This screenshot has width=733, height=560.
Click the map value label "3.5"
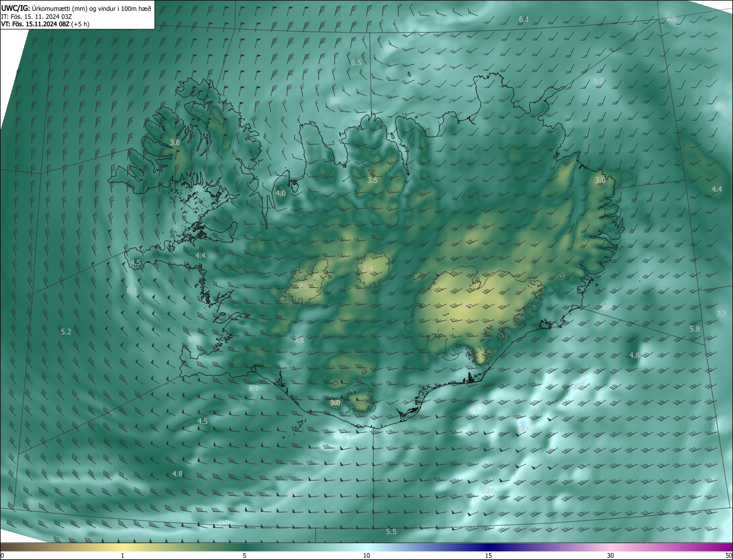coord(372,180)
